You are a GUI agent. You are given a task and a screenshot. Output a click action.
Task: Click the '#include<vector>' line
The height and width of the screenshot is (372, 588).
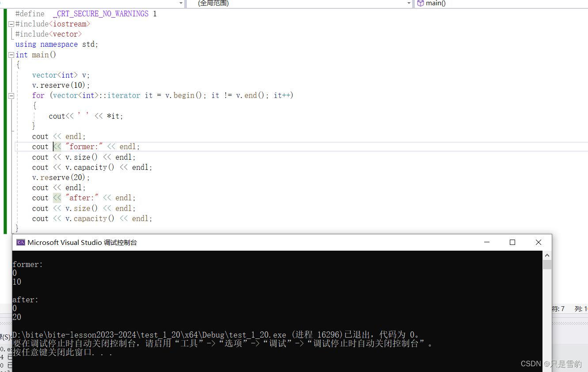(49, 34)
